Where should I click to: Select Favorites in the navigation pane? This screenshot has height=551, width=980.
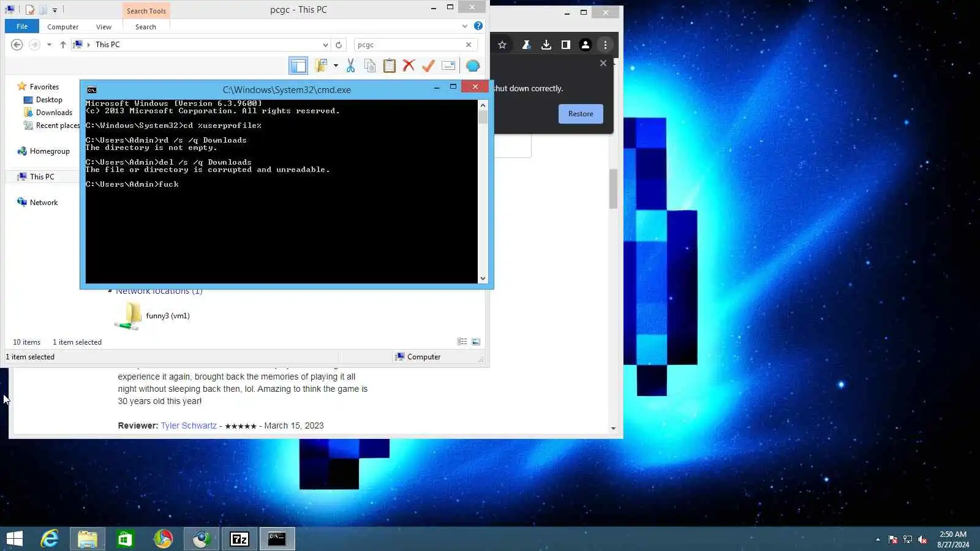point(44,87)
